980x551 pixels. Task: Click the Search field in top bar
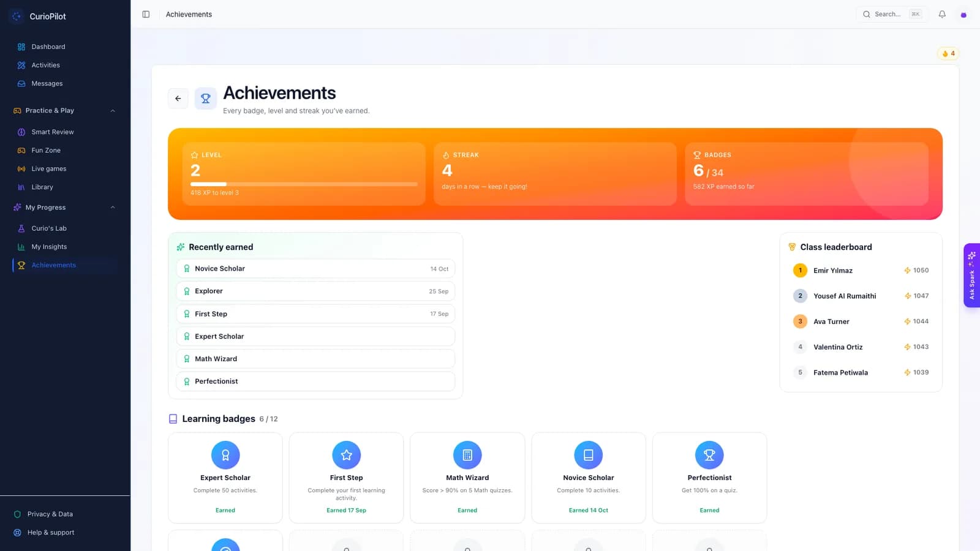(x=892, y=14)
